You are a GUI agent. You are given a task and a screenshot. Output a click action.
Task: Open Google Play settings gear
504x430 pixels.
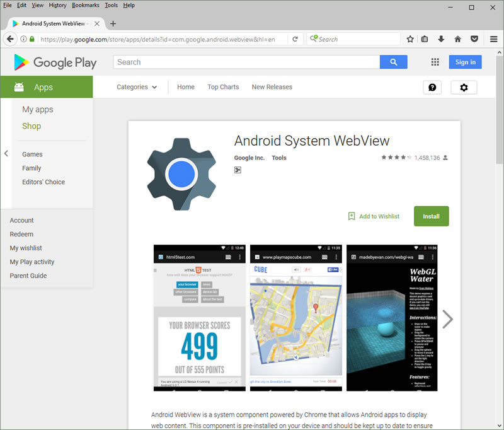click(464, 88)
